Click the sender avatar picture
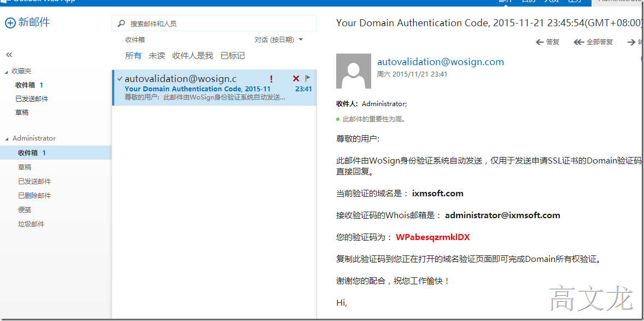 click(x=354, y=71)
